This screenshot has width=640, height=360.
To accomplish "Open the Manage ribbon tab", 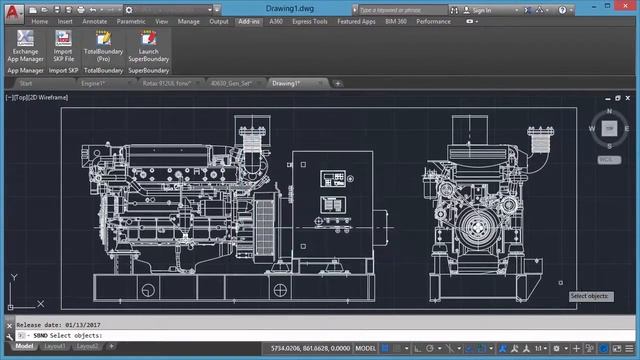I will click(x=188, y=22).
